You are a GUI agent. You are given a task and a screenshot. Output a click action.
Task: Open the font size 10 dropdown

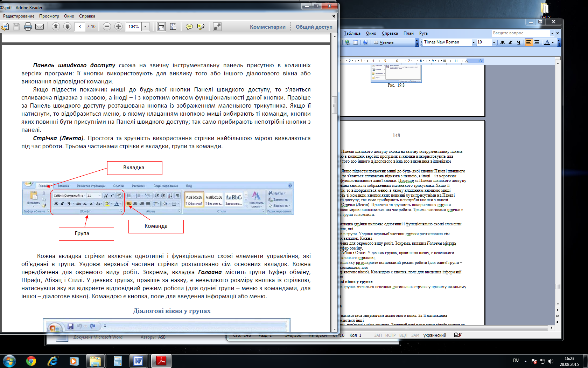tap(494, 42)
